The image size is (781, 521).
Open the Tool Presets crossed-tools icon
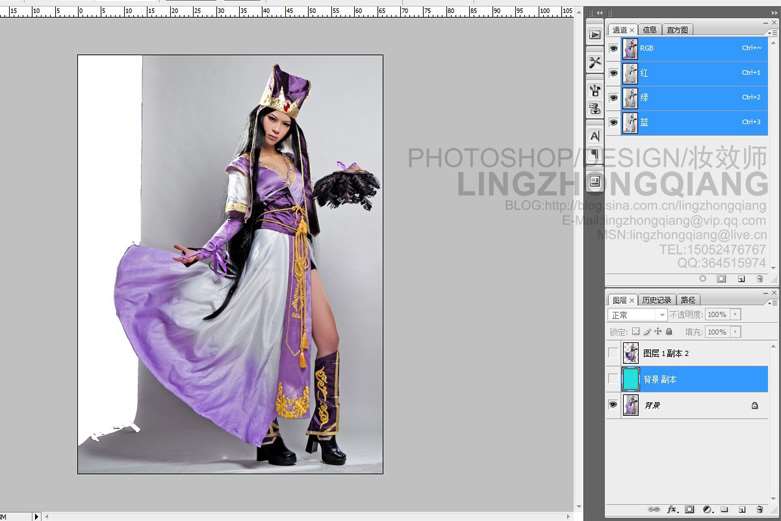(x=594, y=62)
